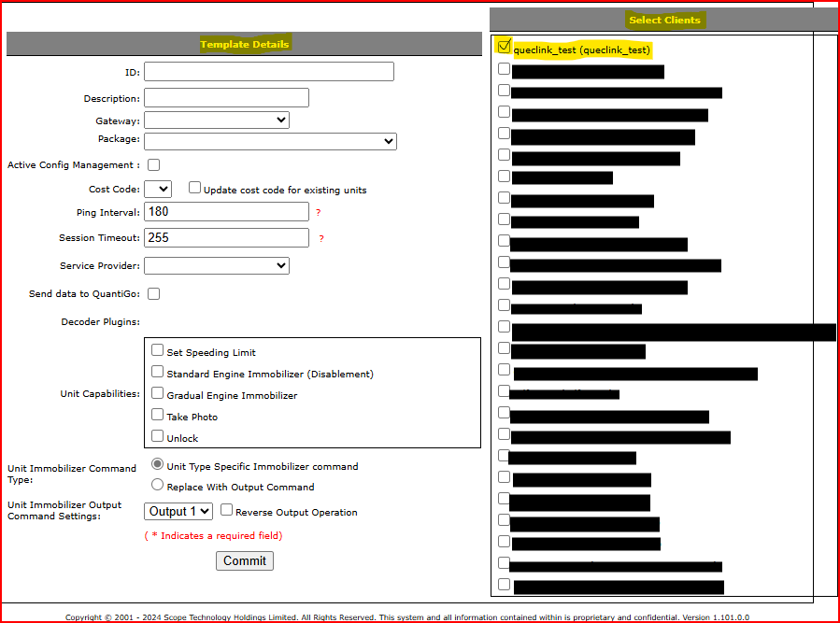Check Gradual Engine Immobilizer capability
Screen dimensions: 840x623
pos(158,393)
